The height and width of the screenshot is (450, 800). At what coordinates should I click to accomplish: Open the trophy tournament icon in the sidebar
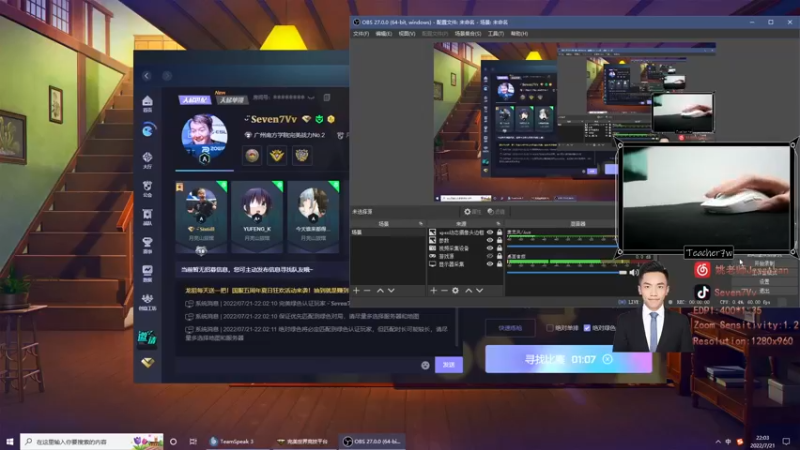click(x=147, y=245)
